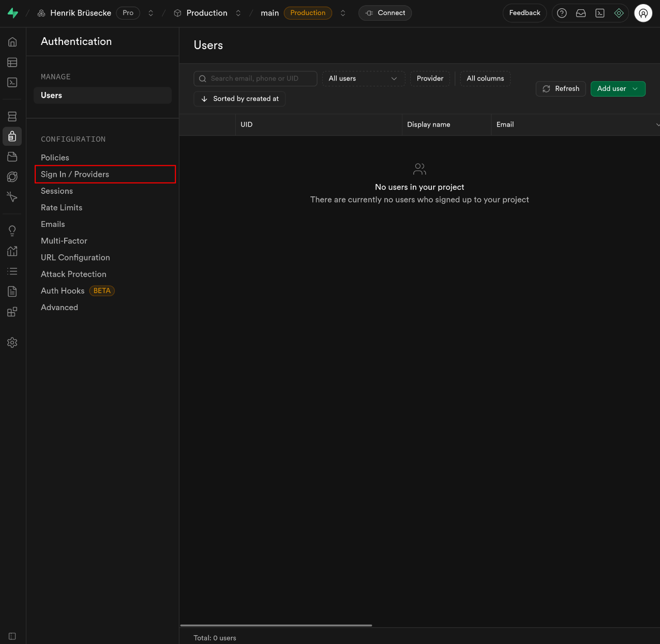660x644 pixels.
Task: Open Project Settings gear icon
Action: click(12, 342)
